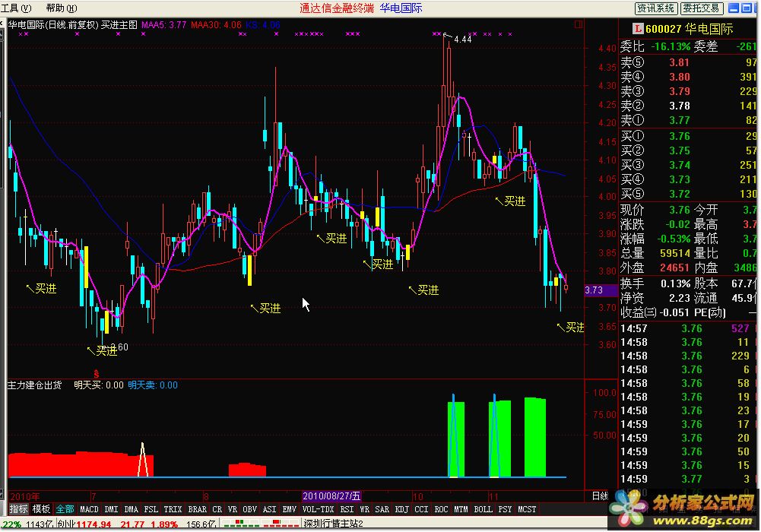This screenshot has height=532, width=761.
Task: Switch to the 模板 tab
Action: coord(41,508)
